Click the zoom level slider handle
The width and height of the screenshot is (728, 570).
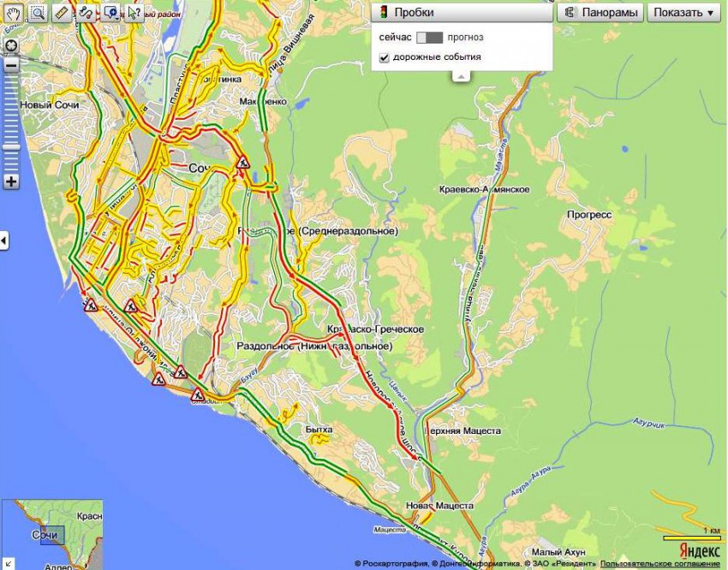pos(11,146)
